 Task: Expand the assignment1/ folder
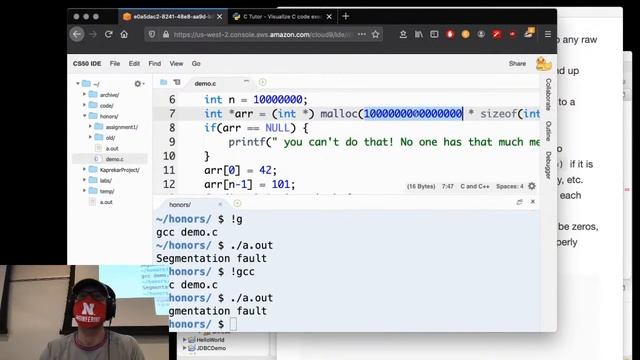(90, 127)
